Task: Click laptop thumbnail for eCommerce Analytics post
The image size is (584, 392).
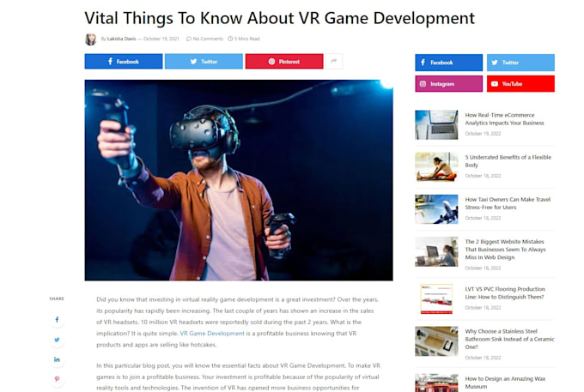Action: 436,124
